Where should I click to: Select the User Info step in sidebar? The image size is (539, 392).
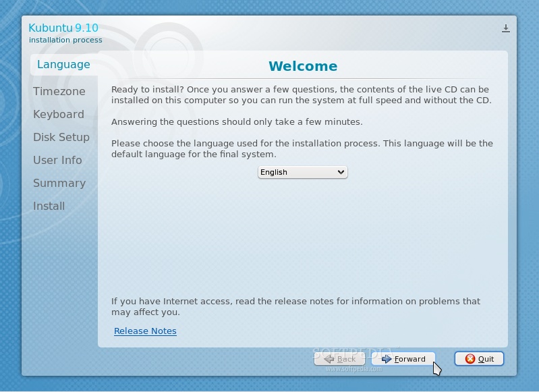click(x=57, y=160)
